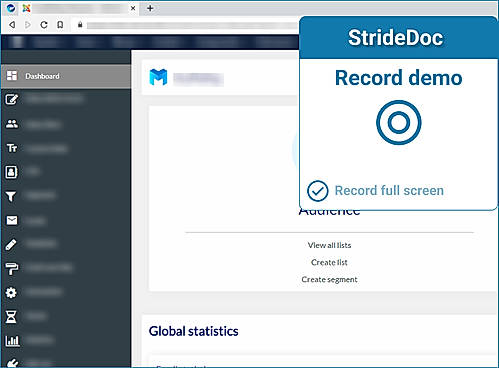Click the Create segment link

329,280
